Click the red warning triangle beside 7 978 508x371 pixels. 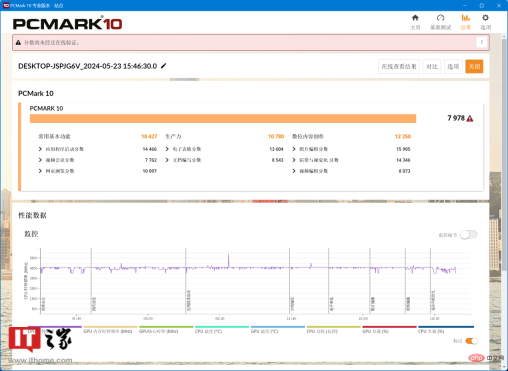(x=470, y=118)
